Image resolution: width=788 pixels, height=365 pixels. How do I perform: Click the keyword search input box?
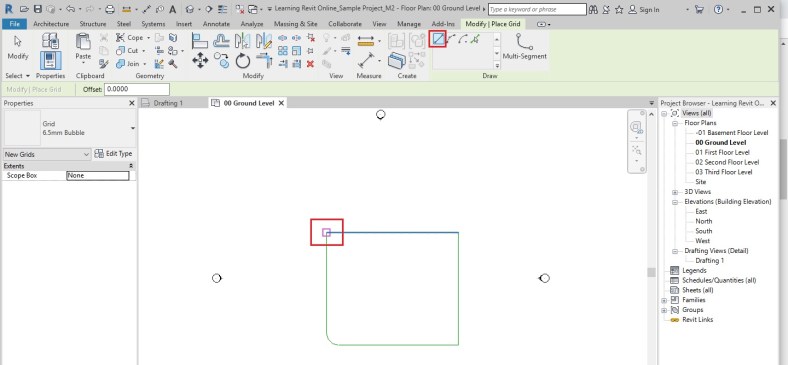(x=537, y=10)
